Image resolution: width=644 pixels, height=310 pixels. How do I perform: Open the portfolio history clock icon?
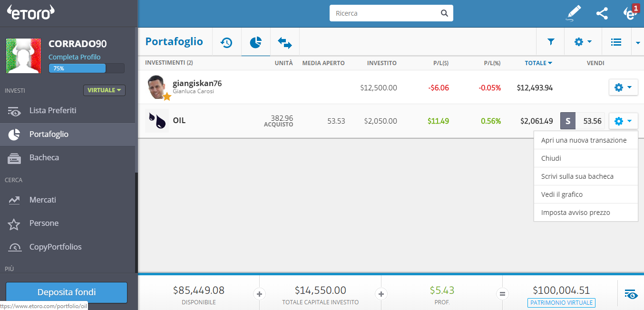point(226,42)
